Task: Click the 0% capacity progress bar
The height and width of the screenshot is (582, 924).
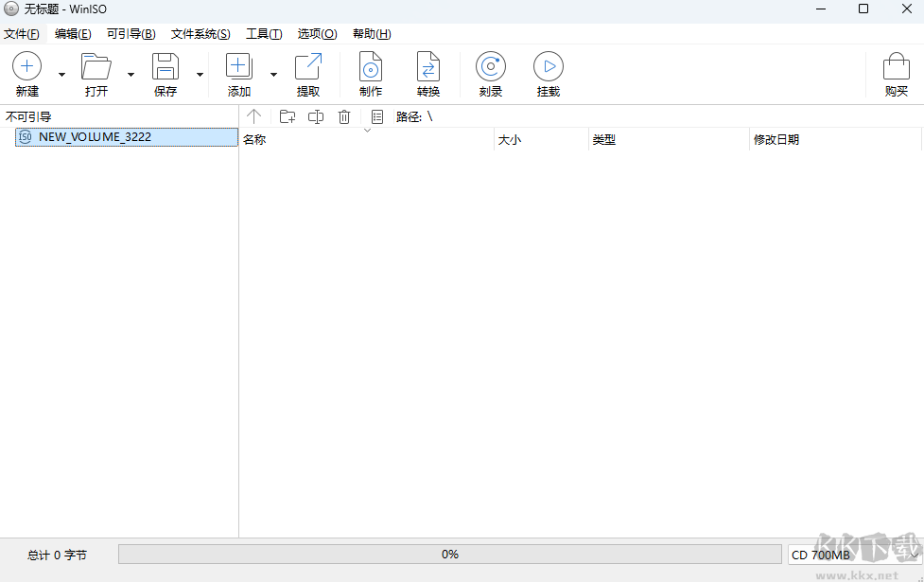Action: pos(450,555)
